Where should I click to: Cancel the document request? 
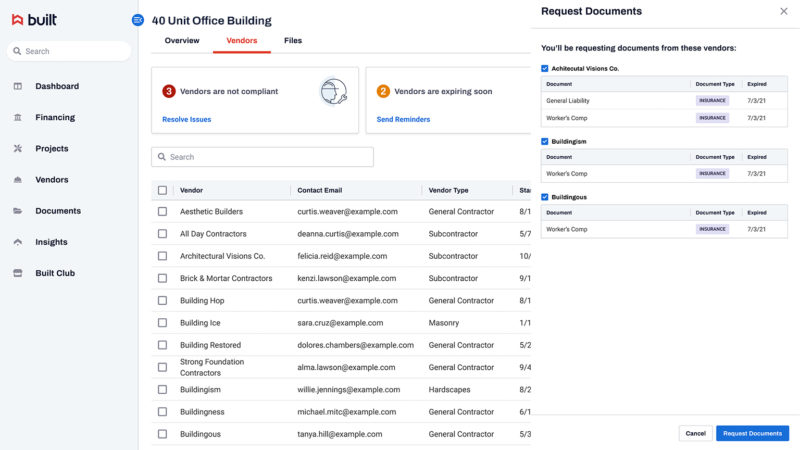[695, 433]
